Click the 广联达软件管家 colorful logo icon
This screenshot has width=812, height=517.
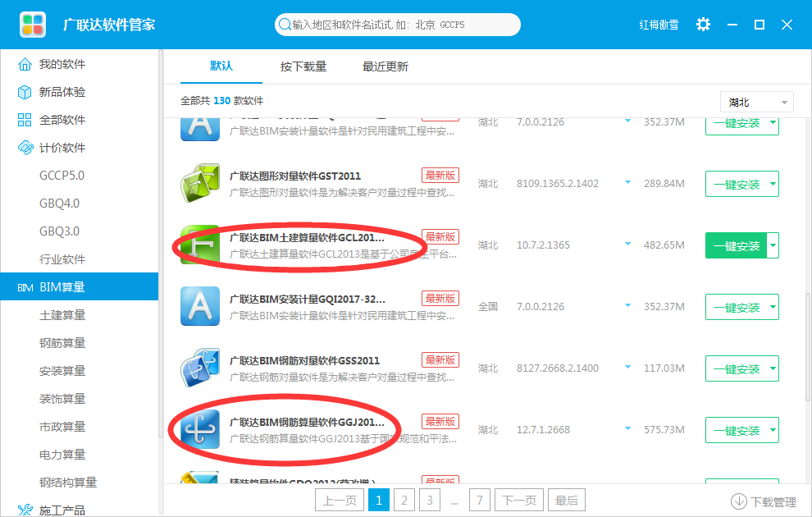33,25
